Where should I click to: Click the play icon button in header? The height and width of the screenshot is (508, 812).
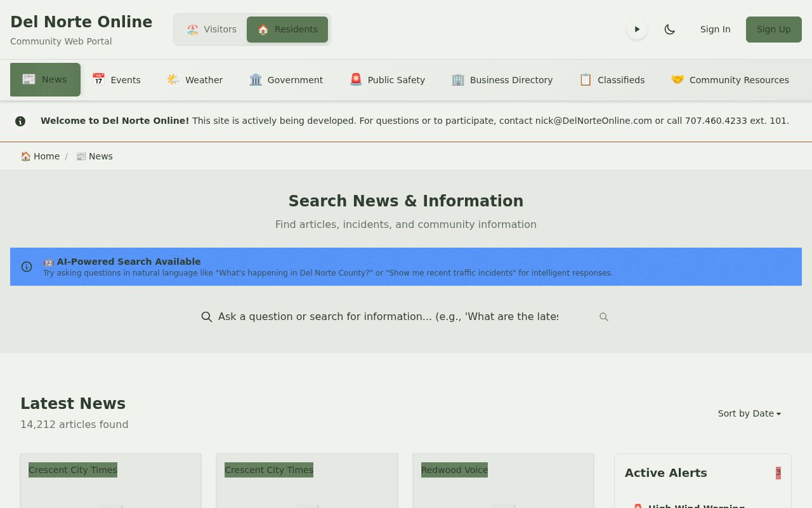pos(637,29)
